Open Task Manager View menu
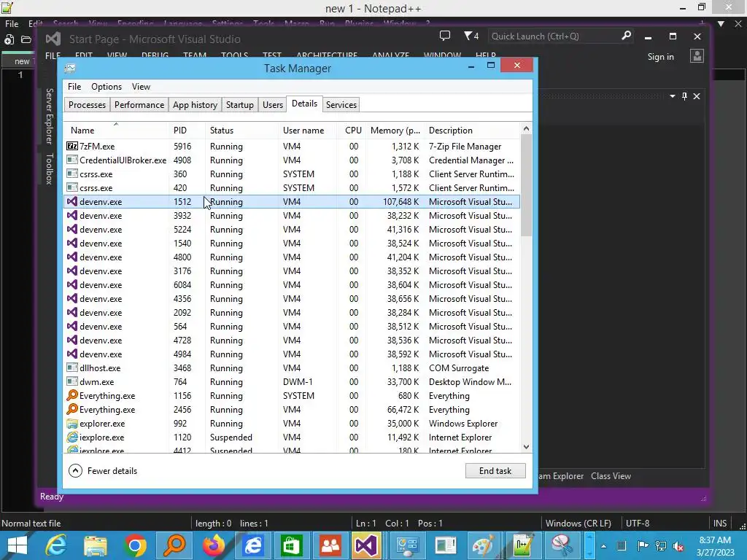Screen dimensions: 747x560 click(x=141, y=87)
